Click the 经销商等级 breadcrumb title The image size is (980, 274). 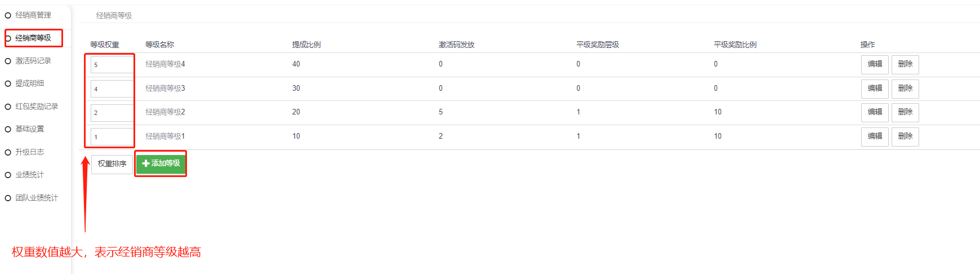tap(114, 16)
